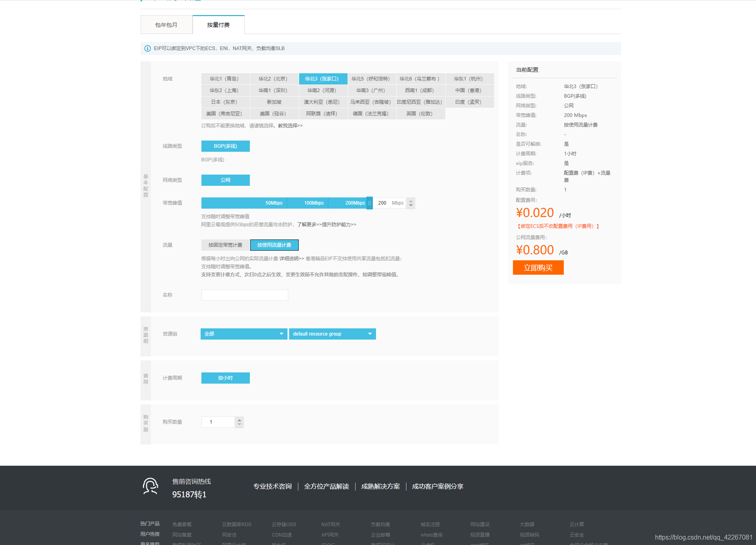This screenshot has width=756, height=545.
Task: Click the customer service headset icon
Action: click(151, 486)
